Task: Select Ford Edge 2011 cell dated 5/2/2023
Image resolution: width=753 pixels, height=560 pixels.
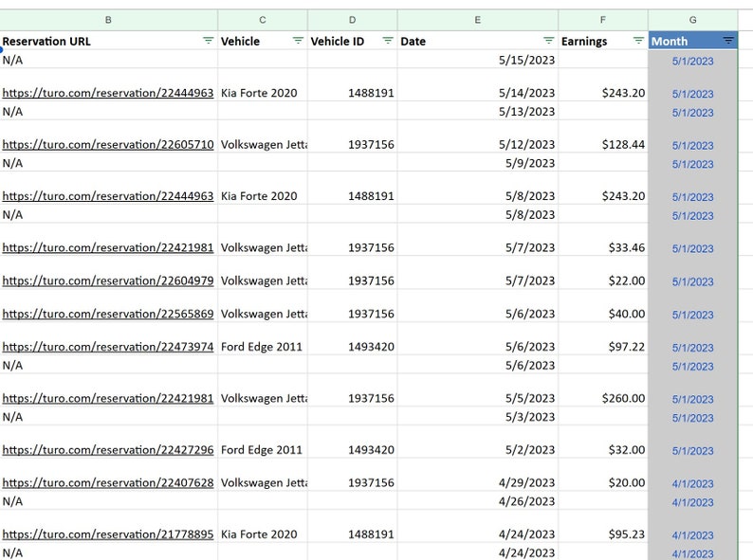Action: click(263, 442)
